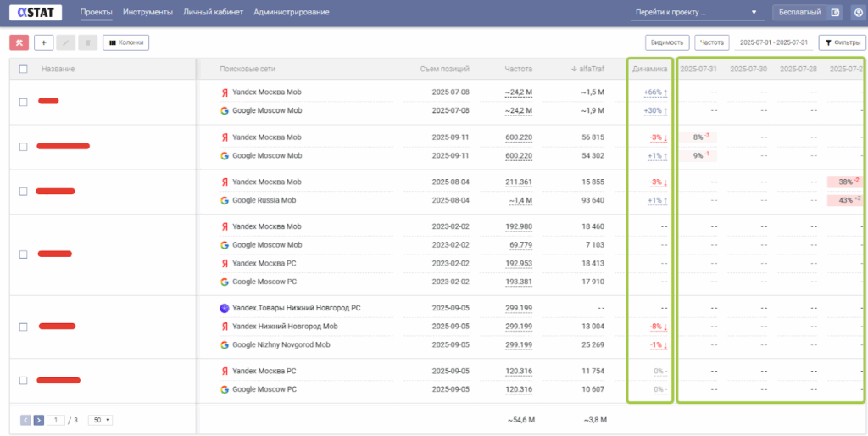Go to next page with arrow icon
The width and height of the screenshot is (868, 436).
[x=39, y=420]
